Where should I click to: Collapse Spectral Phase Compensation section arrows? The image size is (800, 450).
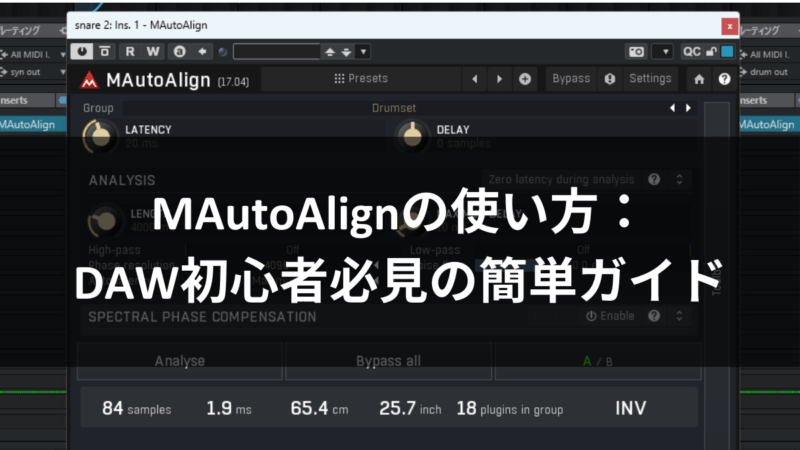(679, 316)
